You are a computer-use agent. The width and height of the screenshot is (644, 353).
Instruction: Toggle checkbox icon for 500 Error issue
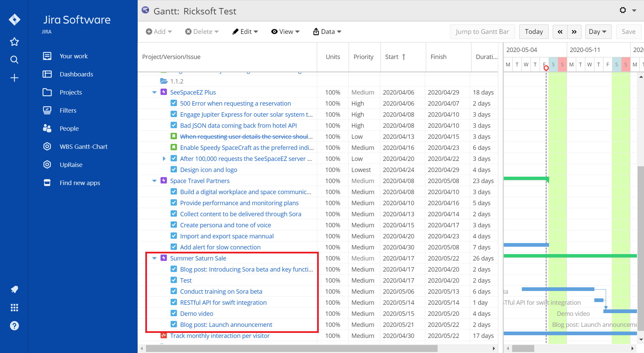click(x=174, y=103)
